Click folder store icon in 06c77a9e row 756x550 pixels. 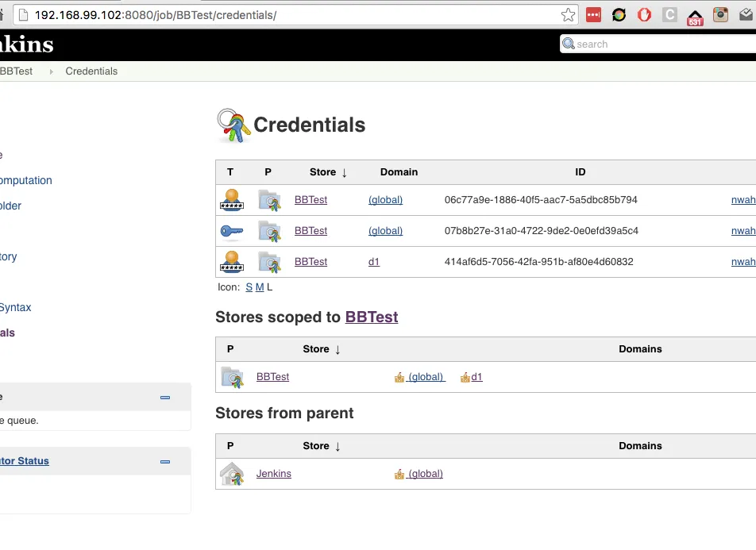pyautogui.click(x=269, y=200)
